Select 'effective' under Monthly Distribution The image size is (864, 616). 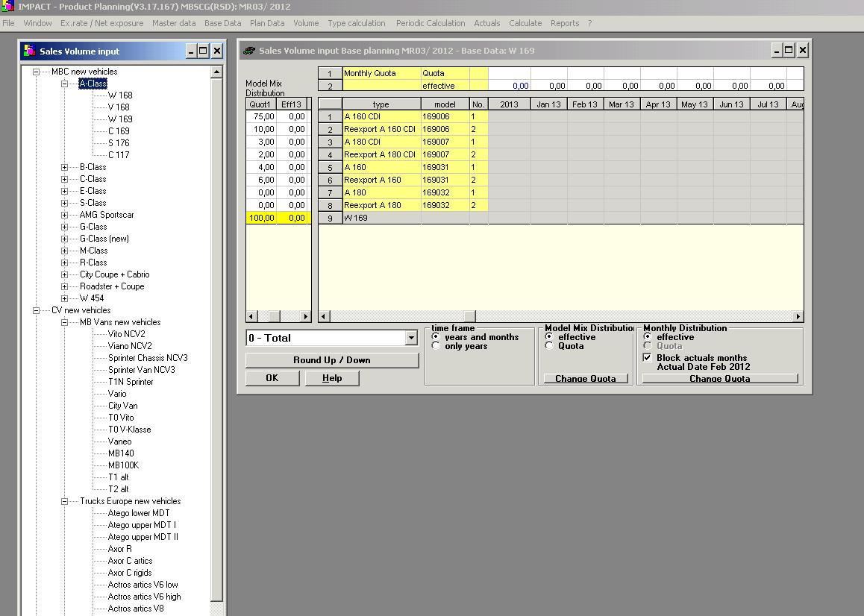click(x=648, y=336)
